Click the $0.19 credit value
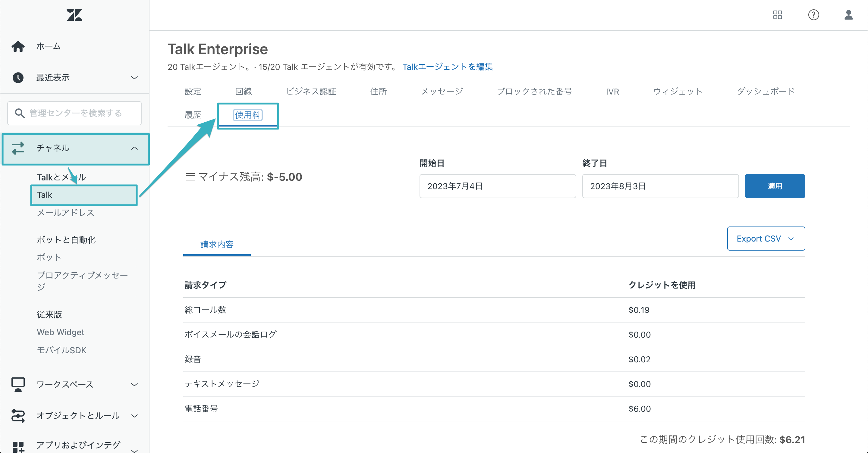This screenshot has height=453, width=868. [639, 310]
